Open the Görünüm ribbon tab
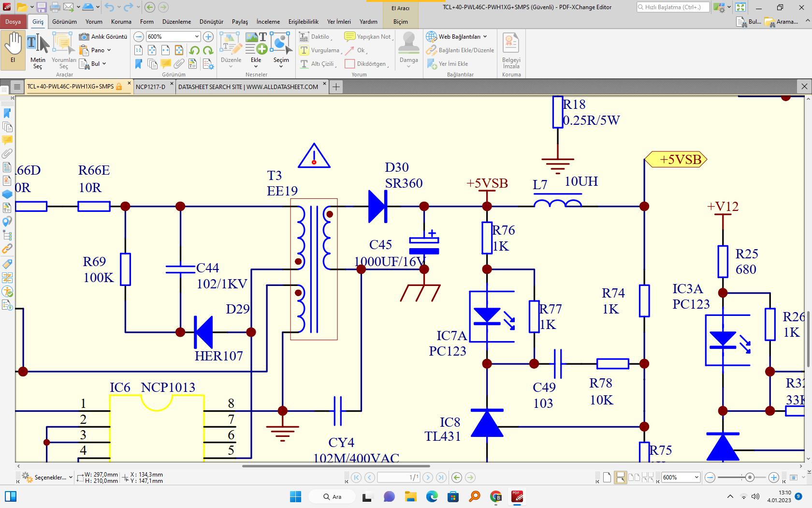812x508 pixels. pyautogui.click(x=64, y=22)
